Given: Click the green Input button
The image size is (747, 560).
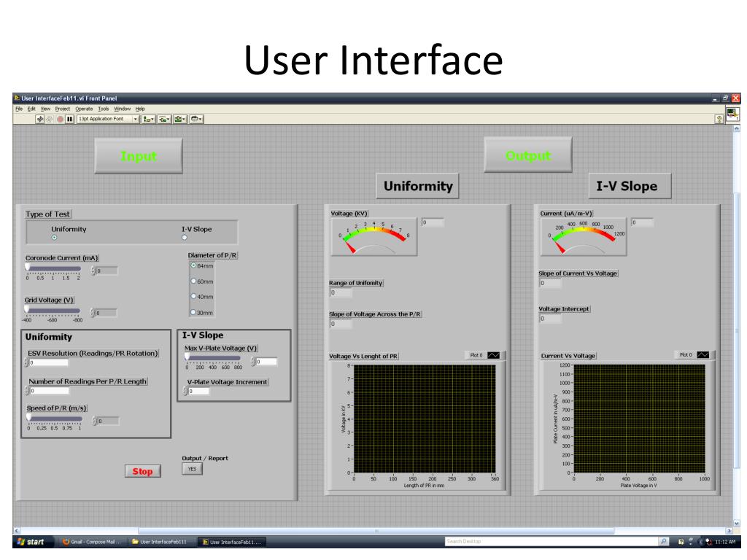Looking at the screenshot, I should 139,156.
